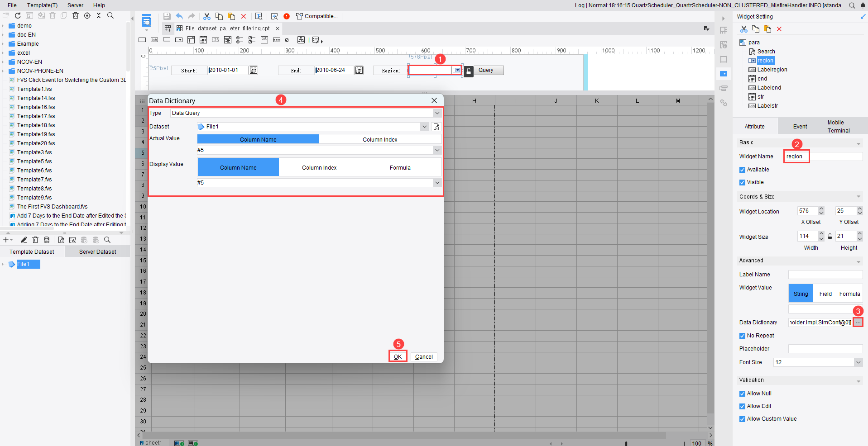
Task: Click the edit dataset pencil icon
Action: 24,240
